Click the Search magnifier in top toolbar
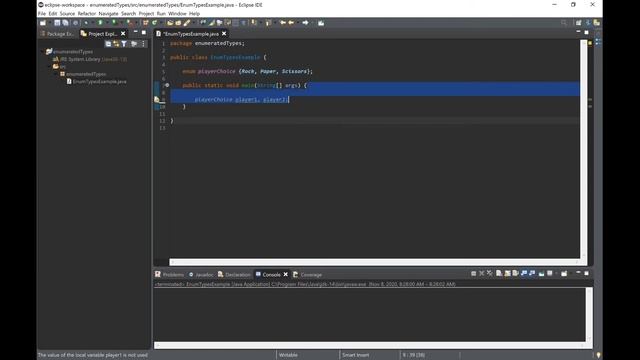Screen dimensions: 640x360 [x=564, y=23]
